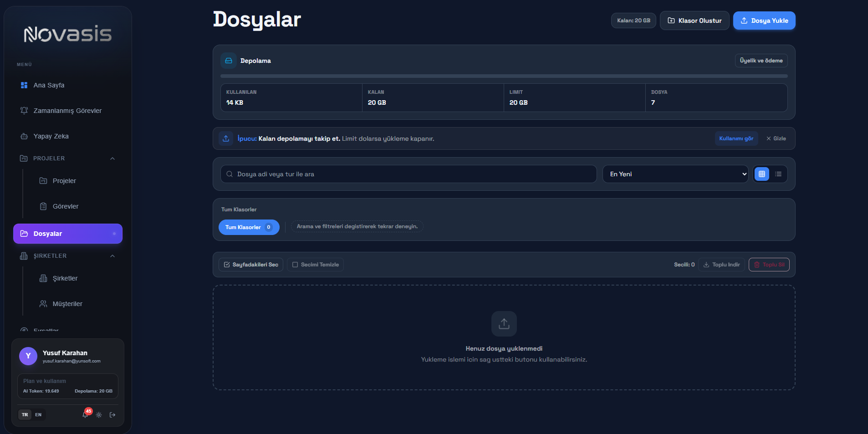Click the upload icon in empty area

(504, 324)
